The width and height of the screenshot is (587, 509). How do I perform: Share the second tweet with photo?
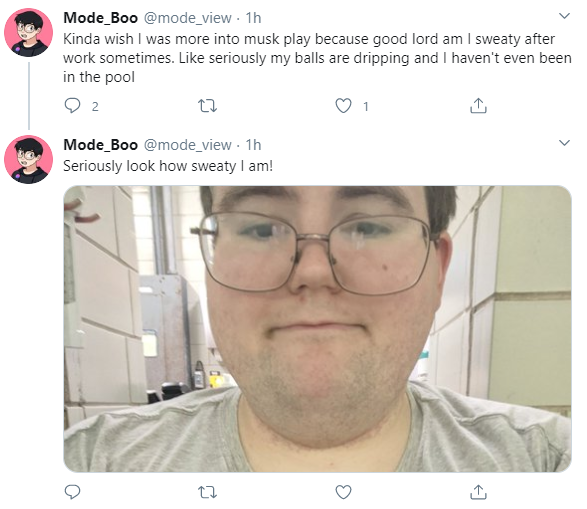click(x=478, y=492)
